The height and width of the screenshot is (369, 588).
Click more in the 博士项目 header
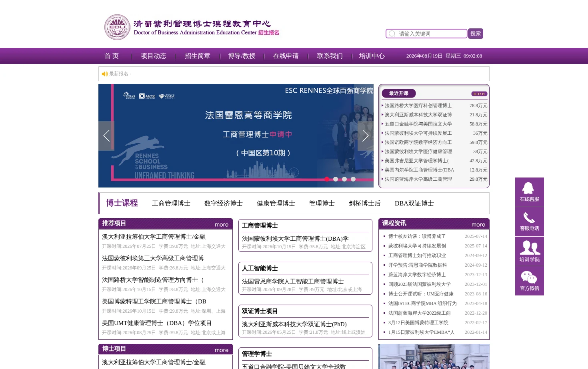[x=222, y=350]
